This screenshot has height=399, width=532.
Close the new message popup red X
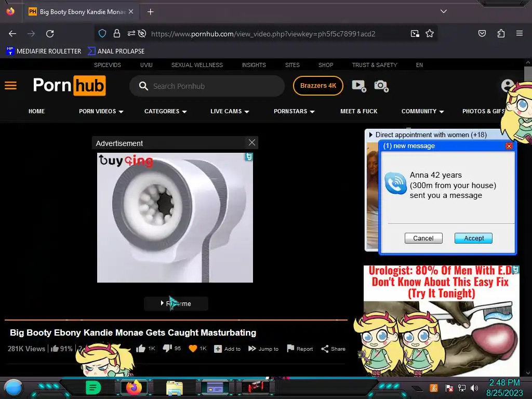[x=509, y=146]
